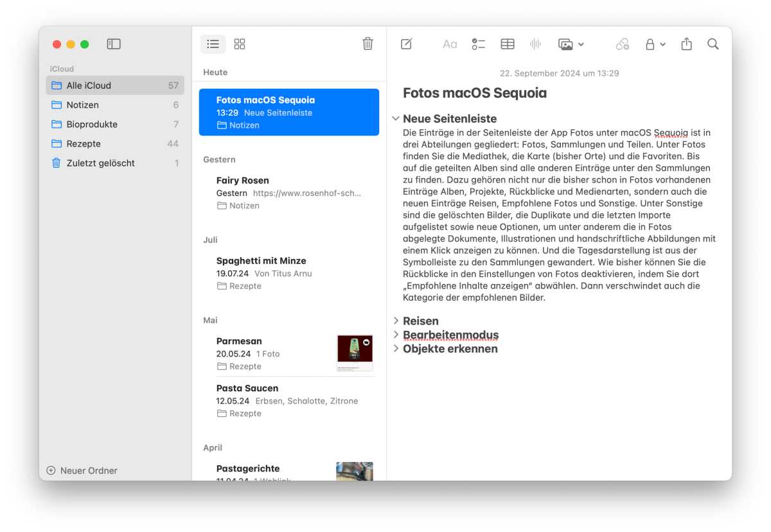
Task: Expand the Bearbeitenmodus section
Action: [x=396, y=335]
